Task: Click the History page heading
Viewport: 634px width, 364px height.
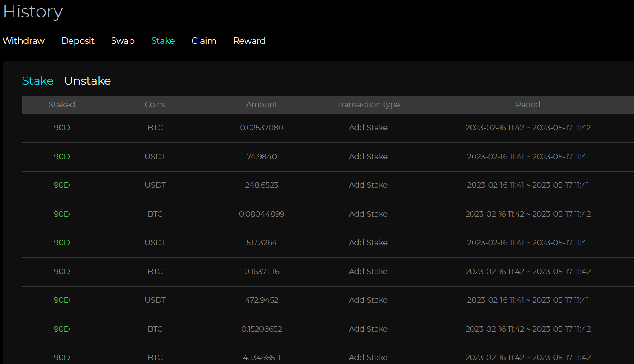Action: [33, 12]
